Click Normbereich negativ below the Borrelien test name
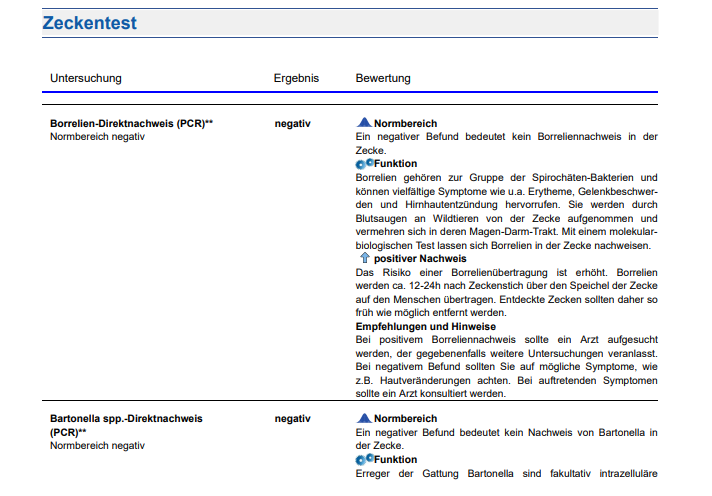Screen dimensions: 712x496 (97, 137)
